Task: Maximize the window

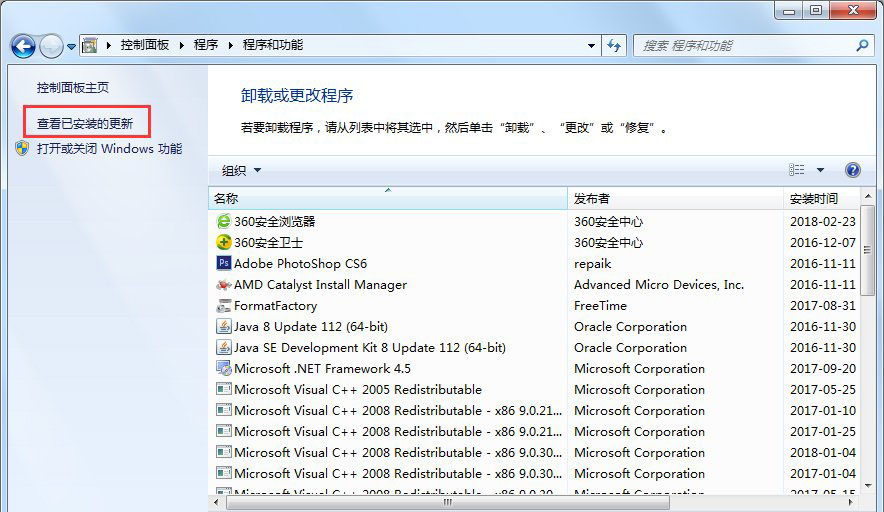Action: 816,10
